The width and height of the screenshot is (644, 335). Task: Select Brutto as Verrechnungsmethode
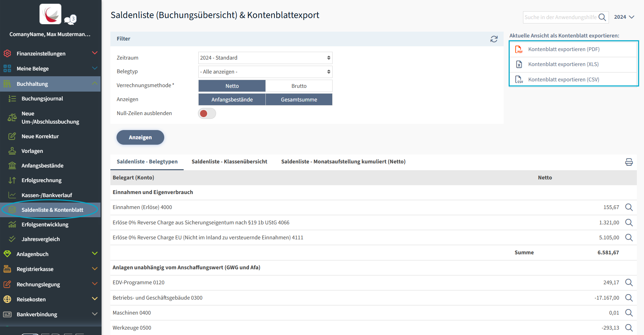tap(299, 86)
